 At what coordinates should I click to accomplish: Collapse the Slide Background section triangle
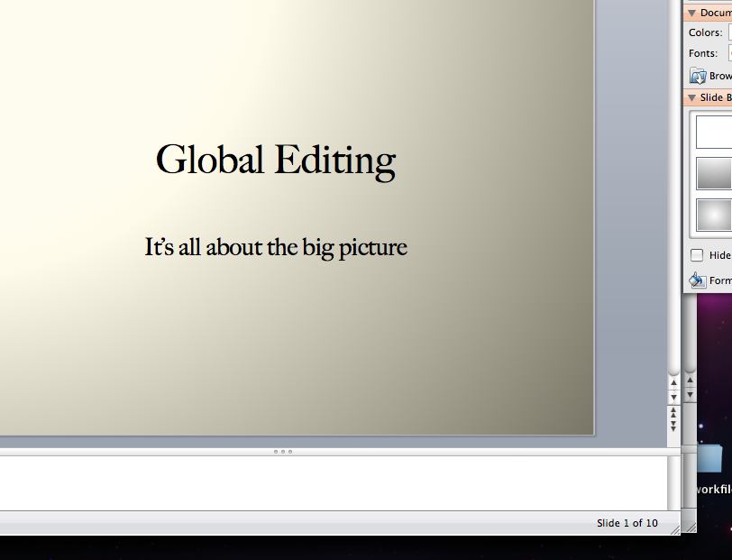pos(691,97)
